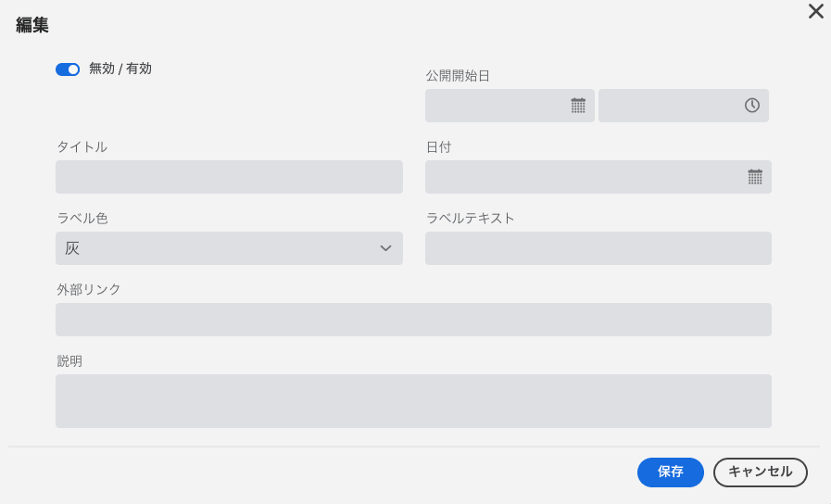This screenshot has width=831, height=504.
Task: Focus the 外部リンク URL field
Action: (x=413, y=320)
